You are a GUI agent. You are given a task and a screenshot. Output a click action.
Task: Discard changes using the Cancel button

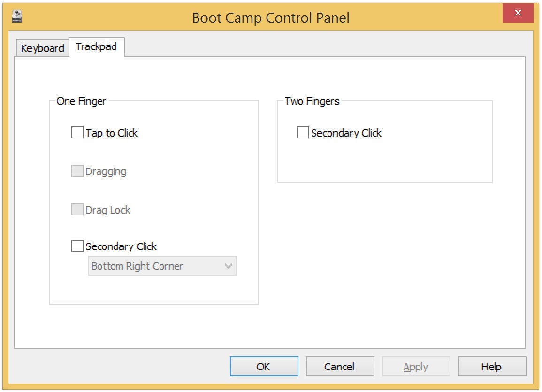point(340,366)
